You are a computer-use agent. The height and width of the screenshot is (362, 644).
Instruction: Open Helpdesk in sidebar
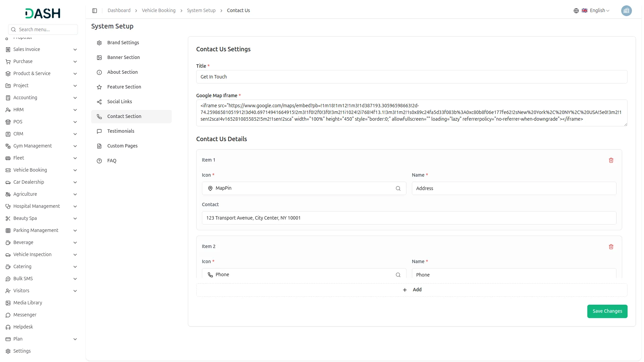click(23, 327)
